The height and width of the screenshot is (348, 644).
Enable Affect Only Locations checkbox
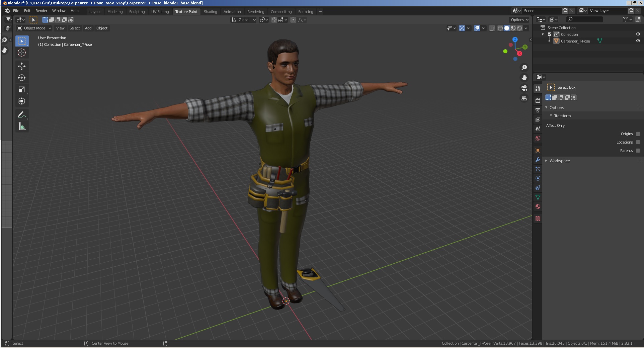638,142
